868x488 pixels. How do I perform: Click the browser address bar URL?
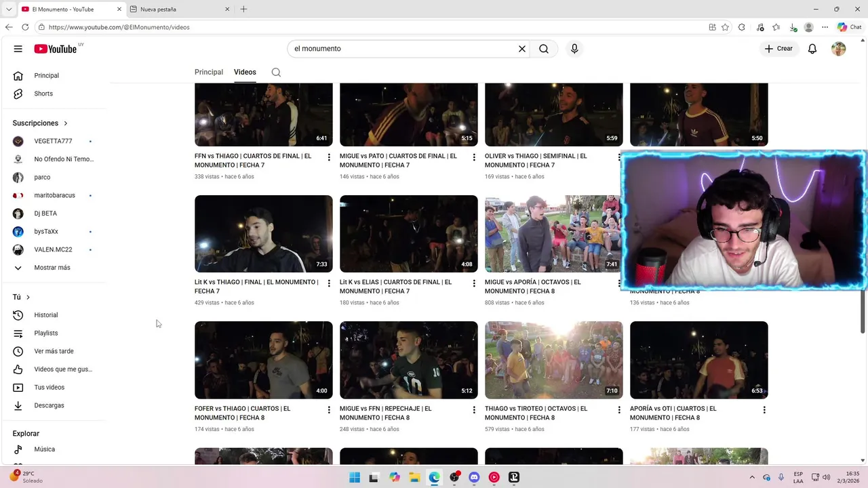[x=119, y=27]
